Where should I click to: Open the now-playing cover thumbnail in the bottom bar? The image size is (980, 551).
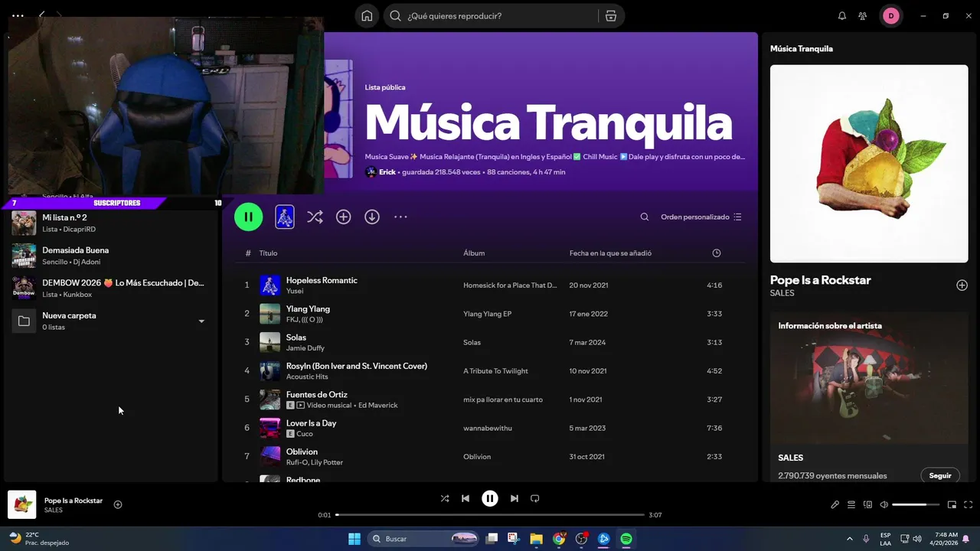[22, 504]
